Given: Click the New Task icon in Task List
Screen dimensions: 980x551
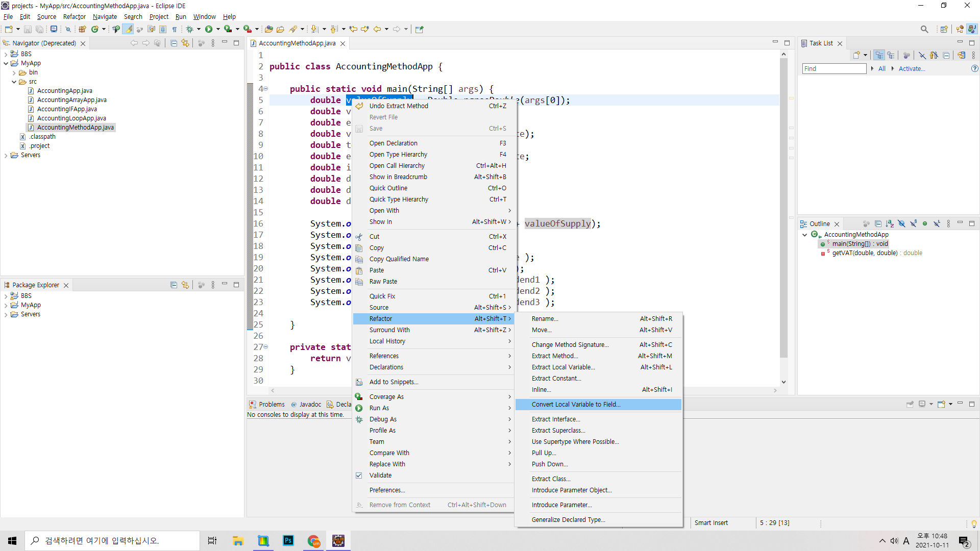Looking at the screenshot, I should pyautogui.click(x=856, y=55).
